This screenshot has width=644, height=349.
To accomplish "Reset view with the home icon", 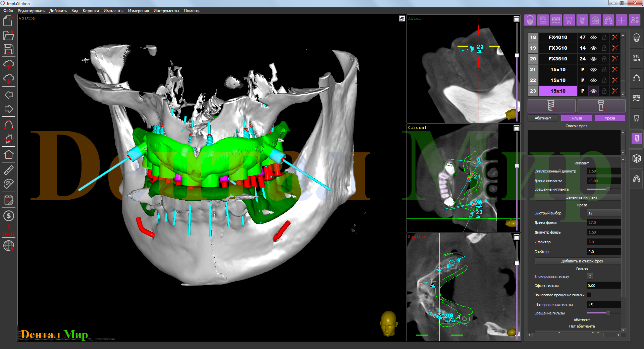I will (8, 154).
